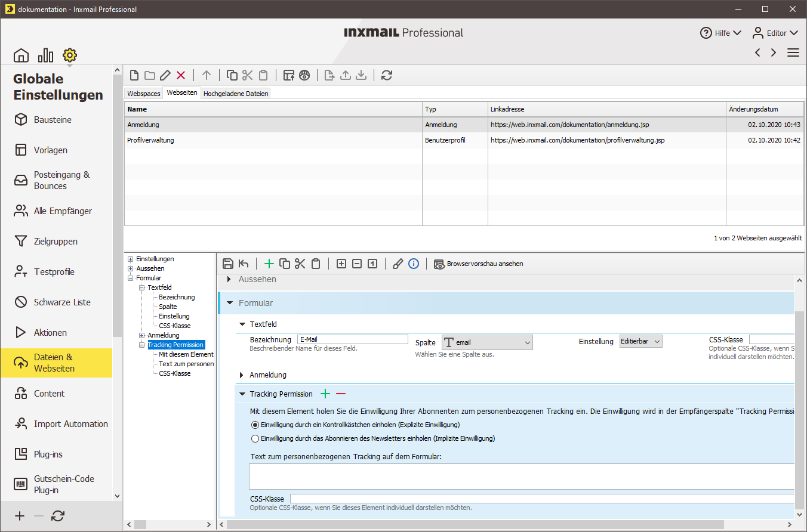Open the home icon in the header

point(21,55)
